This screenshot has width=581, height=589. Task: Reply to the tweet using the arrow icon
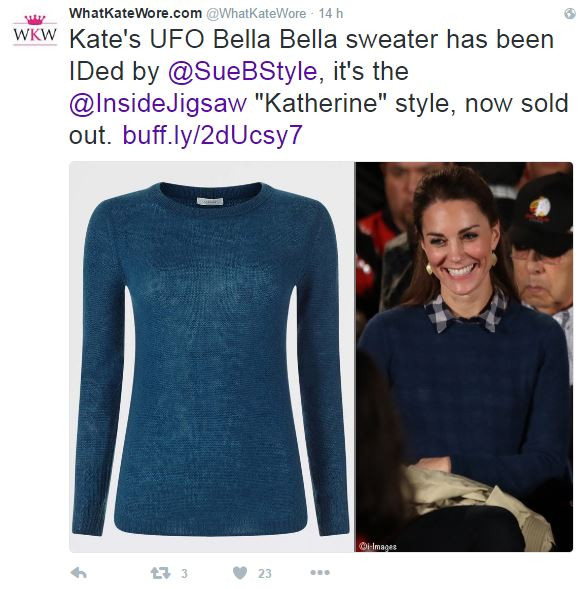(x=78, y=572)
